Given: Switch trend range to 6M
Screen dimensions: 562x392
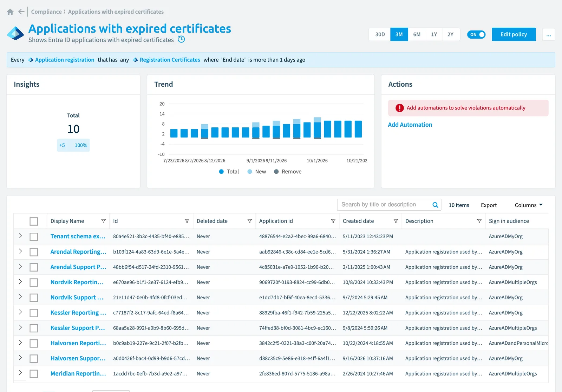Looking at the screenshot, I should (x=417, y=34).
